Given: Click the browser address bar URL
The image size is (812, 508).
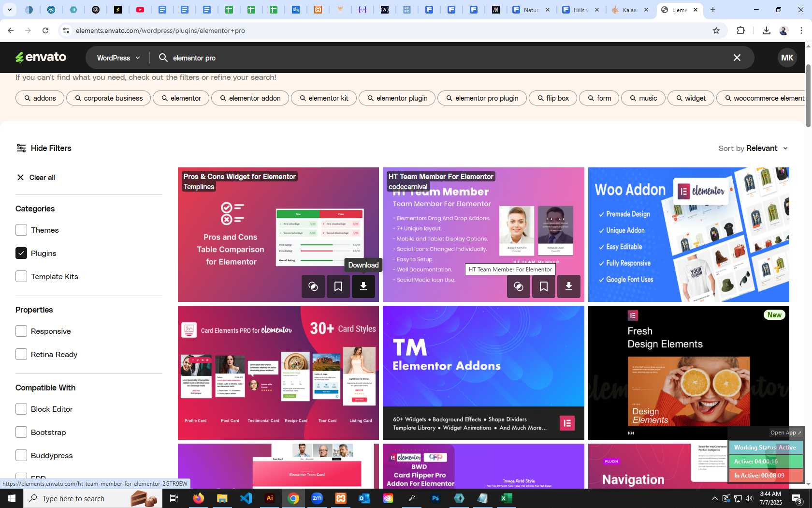Looking at the screenshot, I should tap(160, 30).
